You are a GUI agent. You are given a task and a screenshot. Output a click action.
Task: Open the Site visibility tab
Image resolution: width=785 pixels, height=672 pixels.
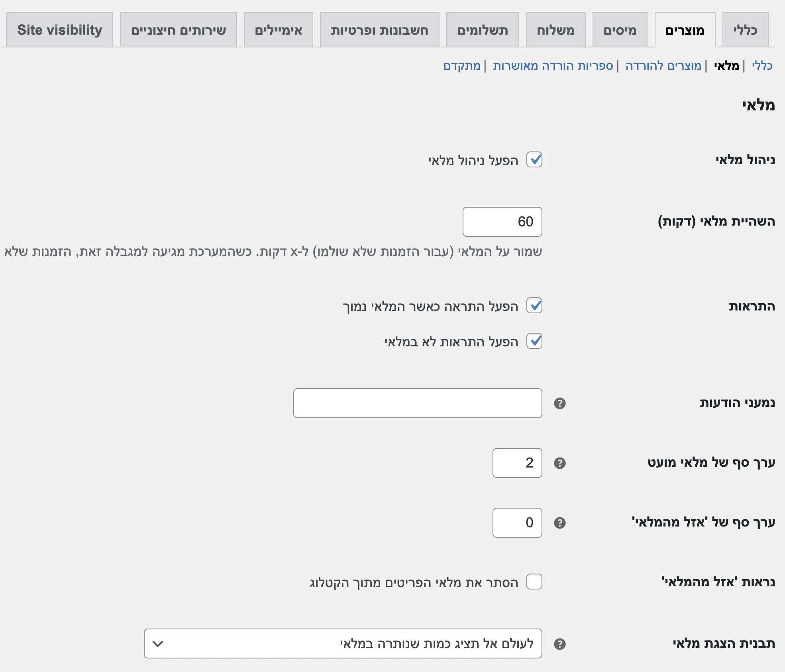pyautogui.click(x=60, y=30)
